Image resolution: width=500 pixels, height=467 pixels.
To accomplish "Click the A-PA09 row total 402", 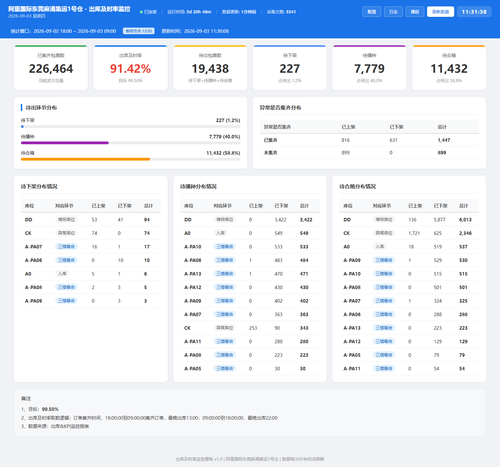I will pyautogui.click(x=304, y=301).
